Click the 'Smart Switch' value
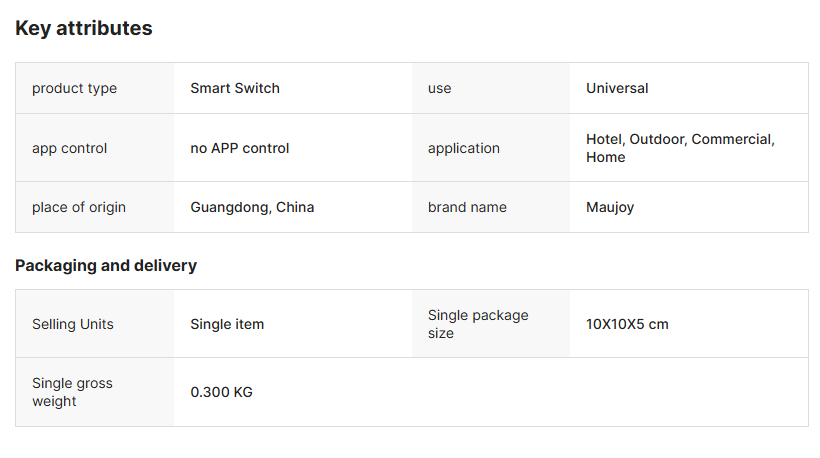 [x=235, y=88]
